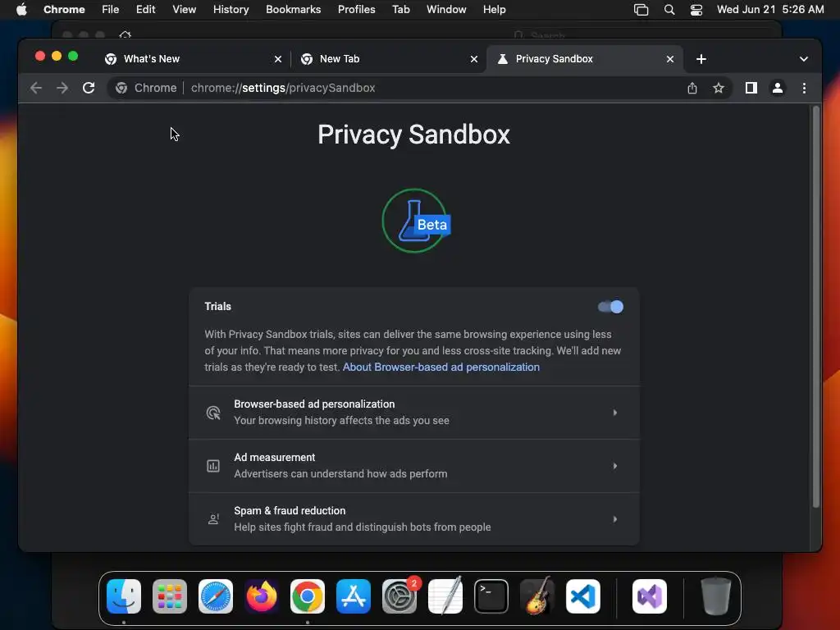840x630 pixels.
Task: Open Terminal from the Dock
Action: click(x=491, y=596)
